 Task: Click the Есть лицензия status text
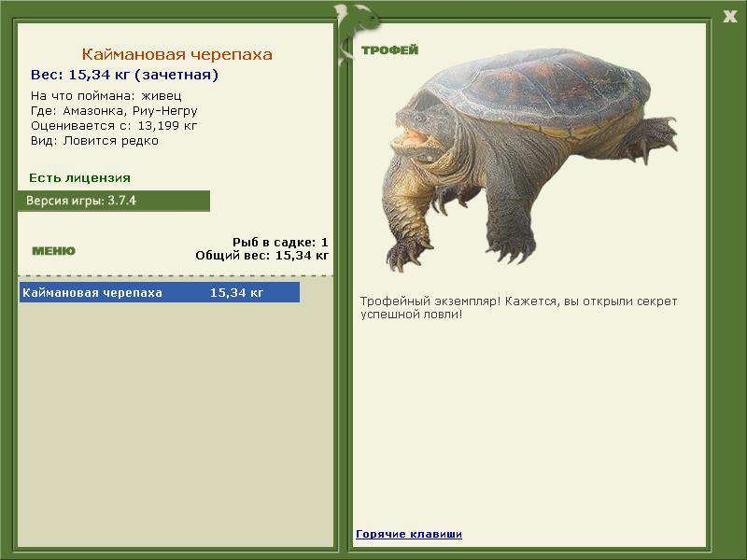click(79, 178)
